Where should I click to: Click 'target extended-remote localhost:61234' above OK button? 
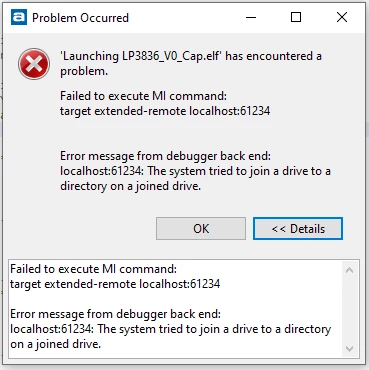165,111
